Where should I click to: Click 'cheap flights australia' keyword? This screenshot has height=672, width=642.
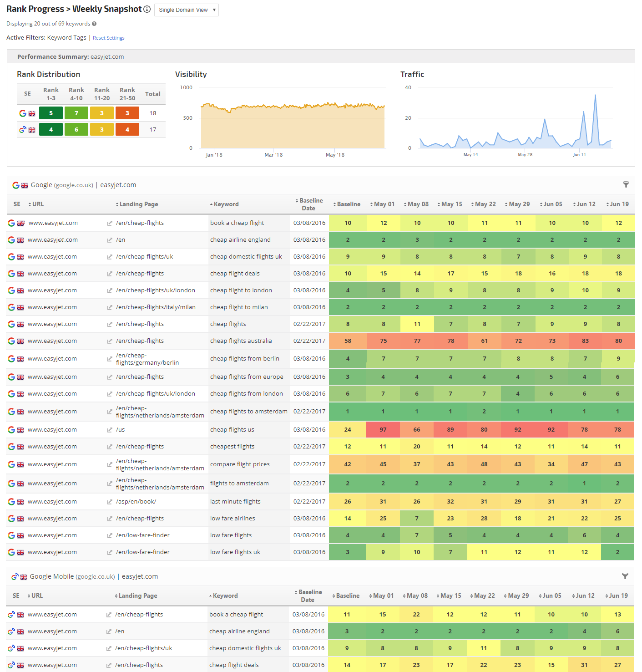(241, 341)
